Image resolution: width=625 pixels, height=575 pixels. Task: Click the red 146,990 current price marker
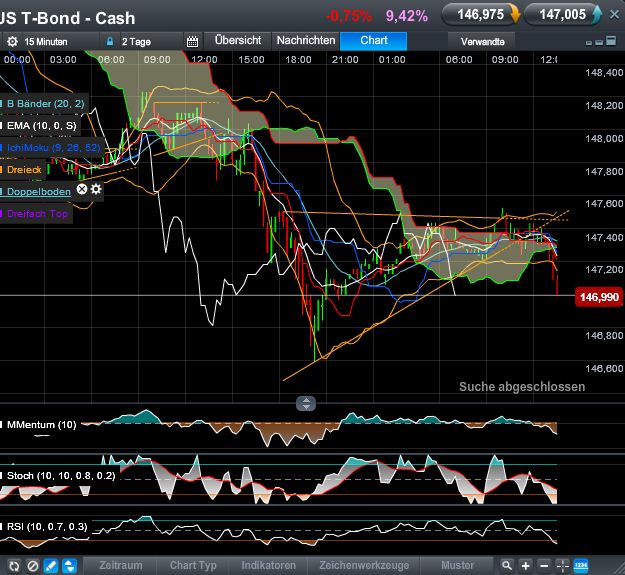point(599,297)
